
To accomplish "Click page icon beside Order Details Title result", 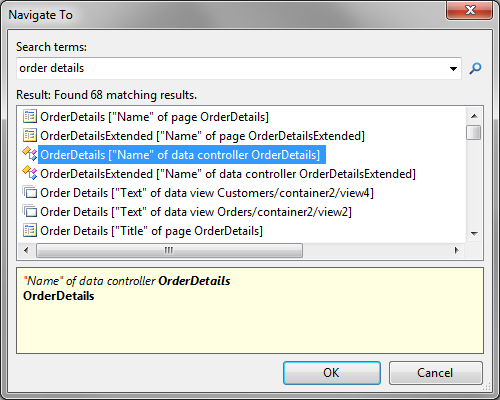I will click(x=30, y=230).
